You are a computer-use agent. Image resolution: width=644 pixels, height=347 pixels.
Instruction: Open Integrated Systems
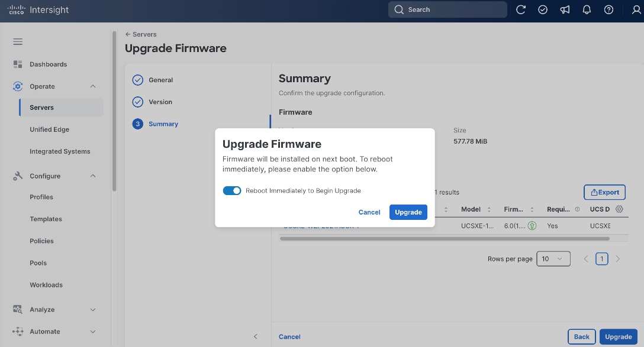tap(60, 151)
